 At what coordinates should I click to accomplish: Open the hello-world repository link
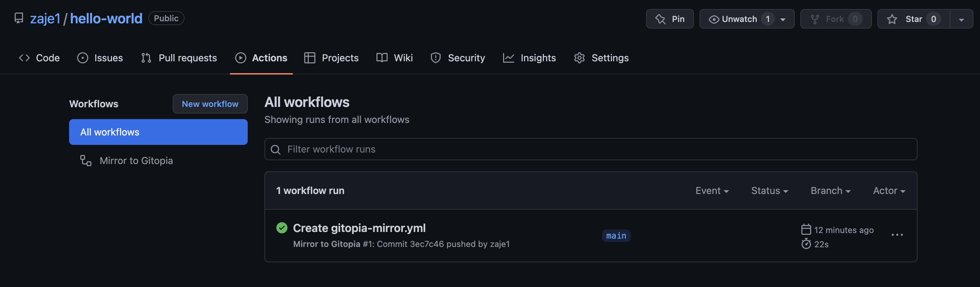coord(106,18)
